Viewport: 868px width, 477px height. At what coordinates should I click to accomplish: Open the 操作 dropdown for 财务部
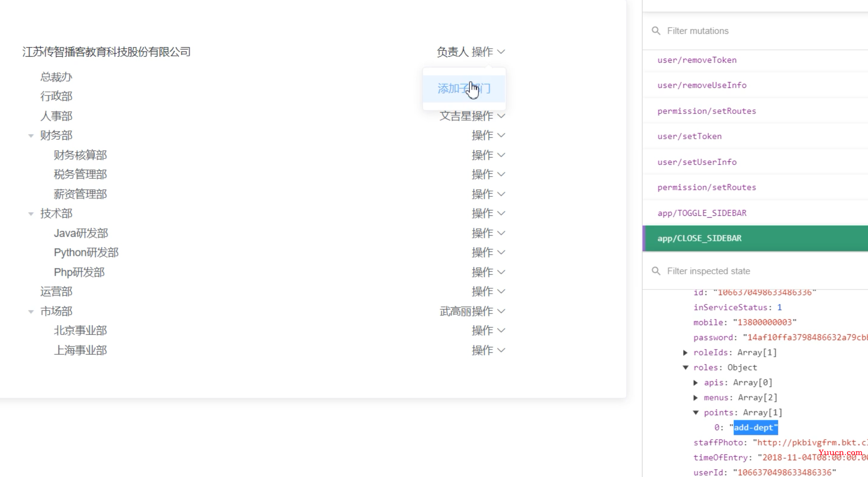(488, 135)
